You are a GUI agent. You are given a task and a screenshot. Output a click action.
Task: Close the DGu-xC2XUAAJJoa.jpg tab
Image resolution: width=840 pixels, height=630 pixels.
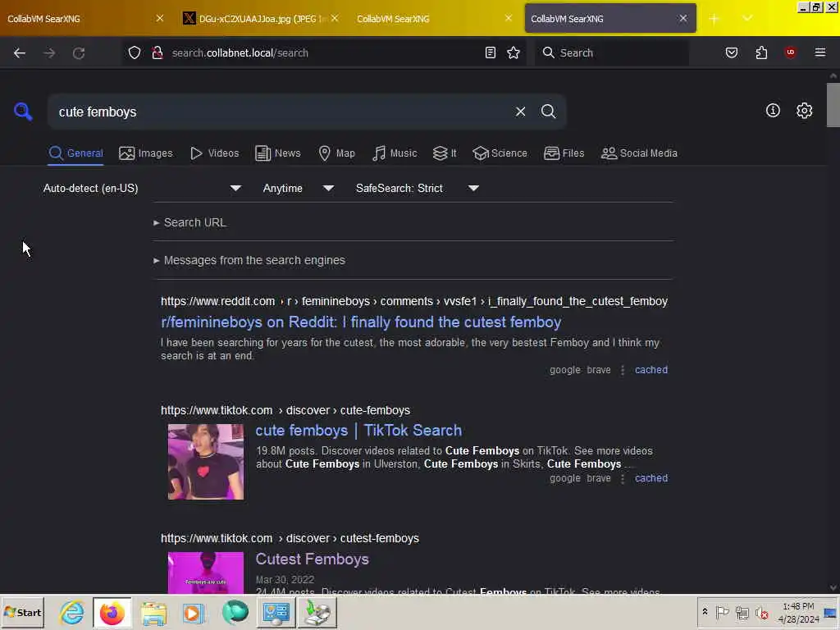pos(335,19)
